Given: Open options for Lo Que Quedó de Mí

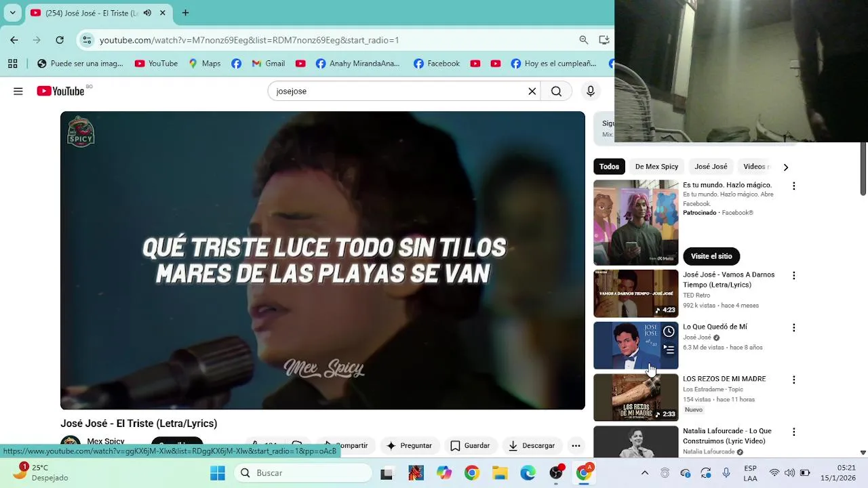Looking at the screenshot, I should point(794,328).
